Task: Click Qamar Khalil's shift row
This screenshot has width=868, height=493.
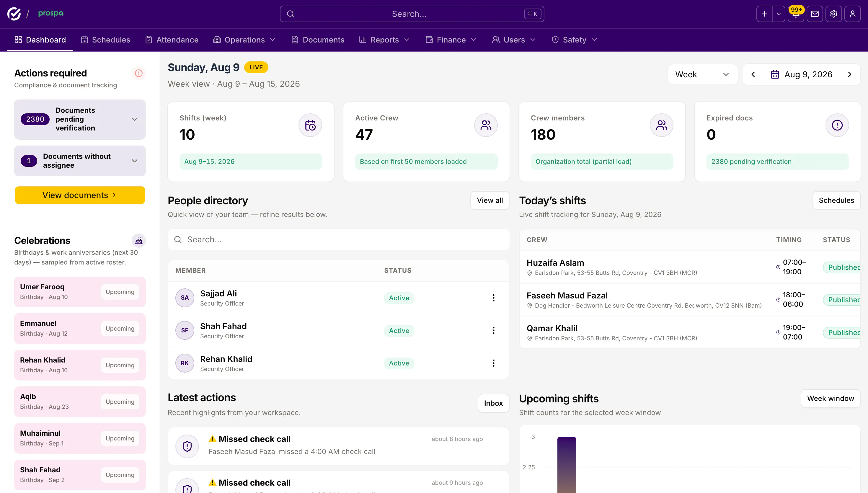Action: click(x=690, y=333)
